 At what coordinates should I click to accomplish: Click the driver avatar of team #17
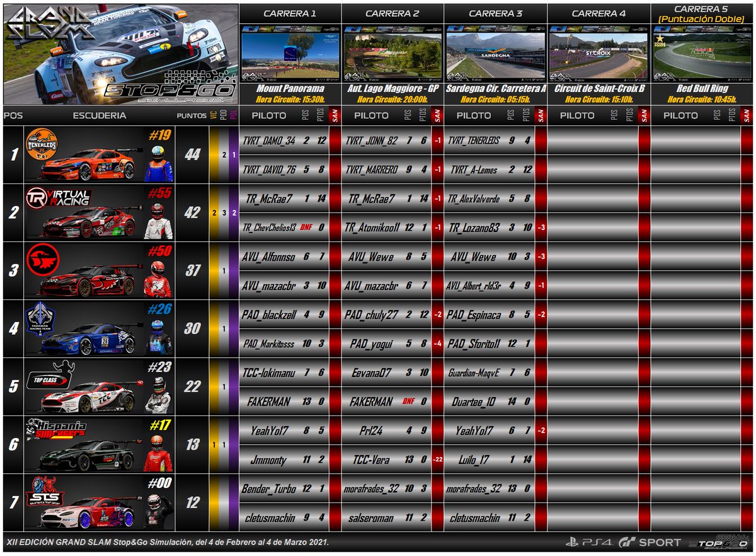(x=158, y=453)
